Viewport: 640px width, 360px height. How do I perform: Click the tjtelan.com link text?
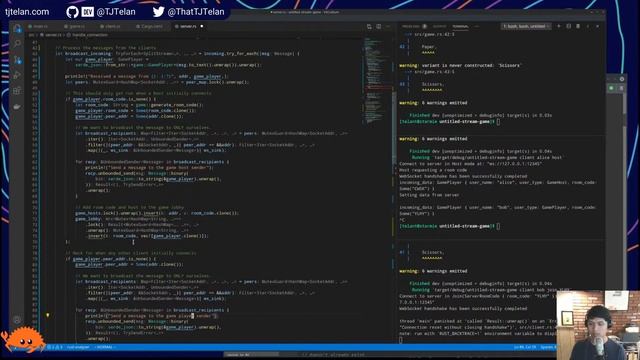pyautogui.click(x=27, y=12)
